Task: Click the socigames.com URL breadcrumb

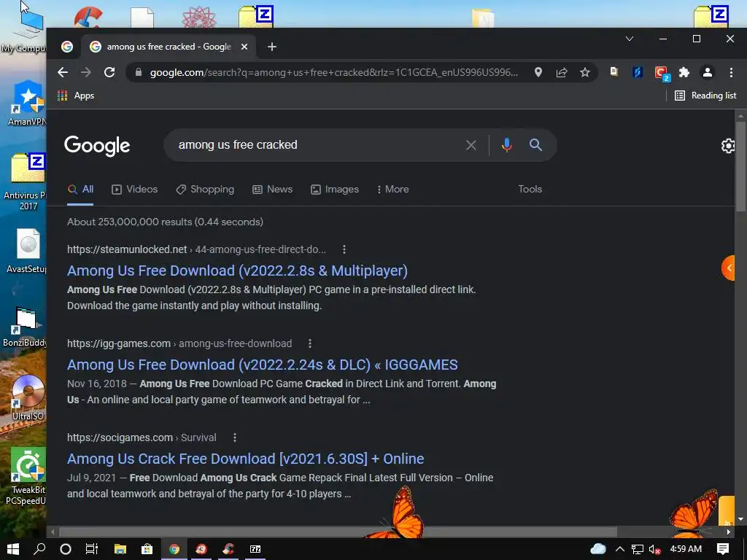Action: [x=142, y=437]
